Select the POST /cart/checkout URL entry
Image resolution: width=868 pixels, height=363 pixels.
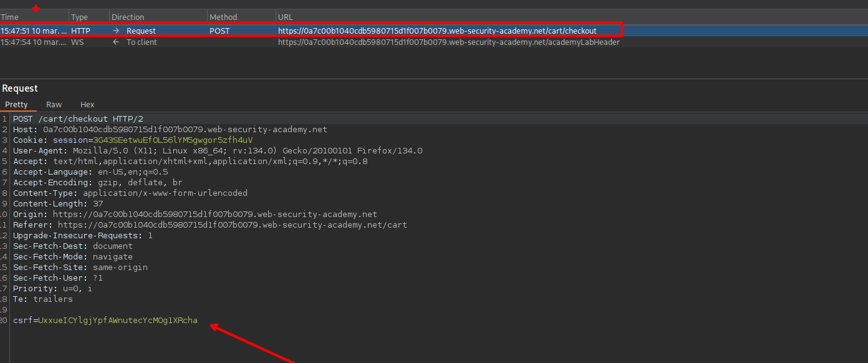click(436, 31)
